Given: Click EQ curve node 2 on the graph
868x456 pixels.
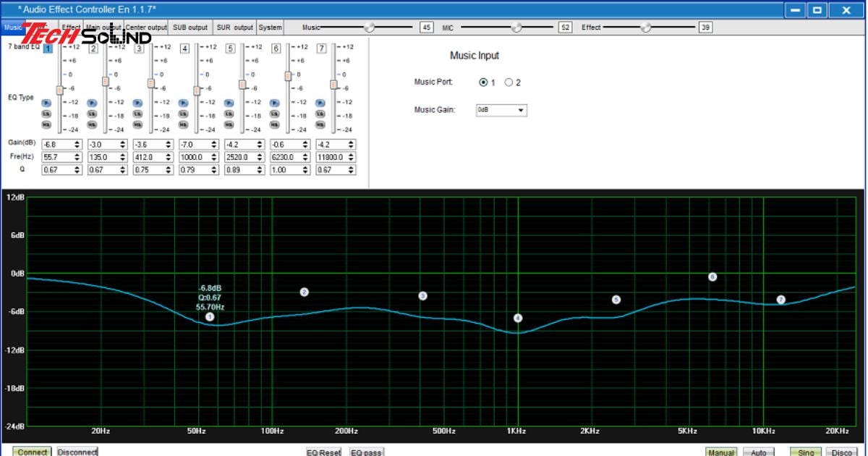Looking at the screenshot, I should 305,292.
